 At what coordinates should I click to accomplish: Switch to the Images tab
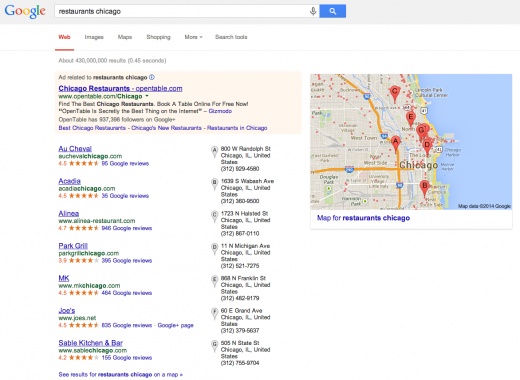[94, 37]
